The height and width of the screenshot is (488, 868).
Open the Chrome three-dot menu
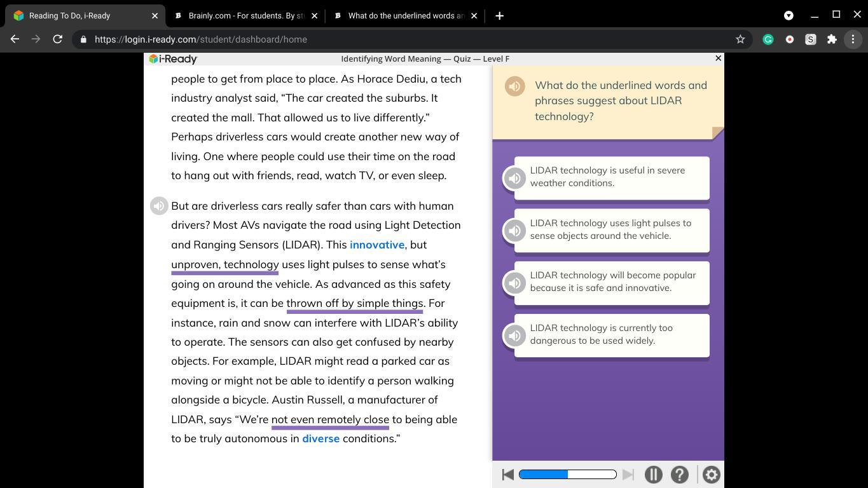(x=853, y=39)
